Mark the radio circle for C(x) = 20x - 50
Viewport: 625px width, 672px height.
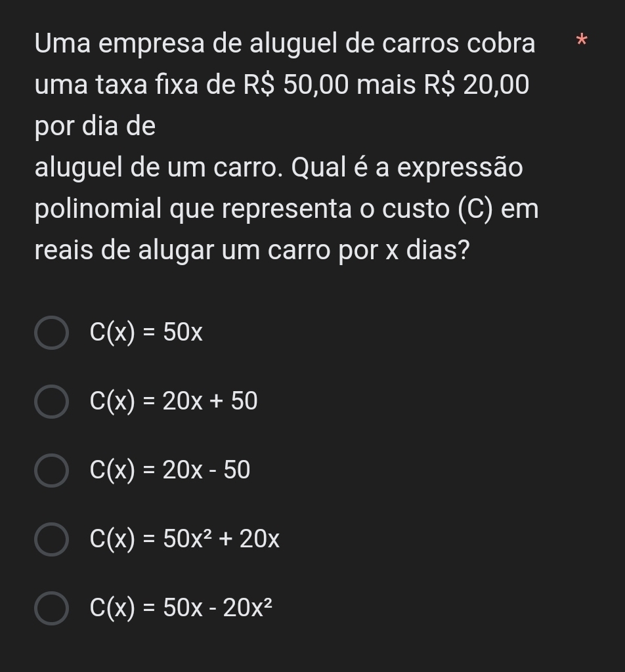pyautogui.click(x=51, y=471)
